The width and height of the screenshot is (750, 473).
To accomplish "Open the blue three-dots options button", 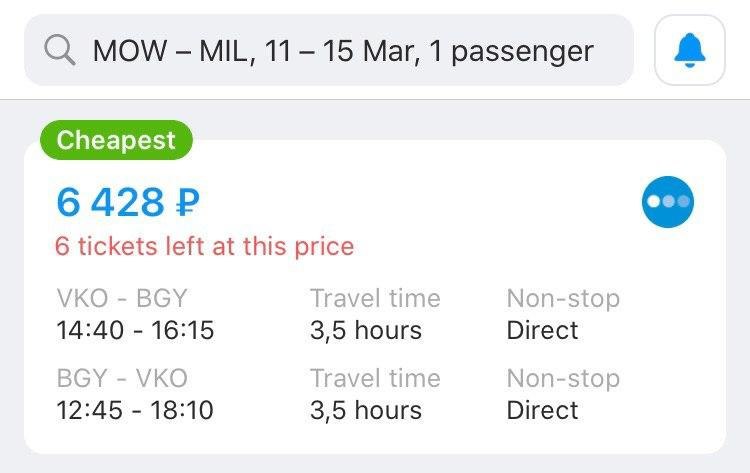I will coord(668,201).
